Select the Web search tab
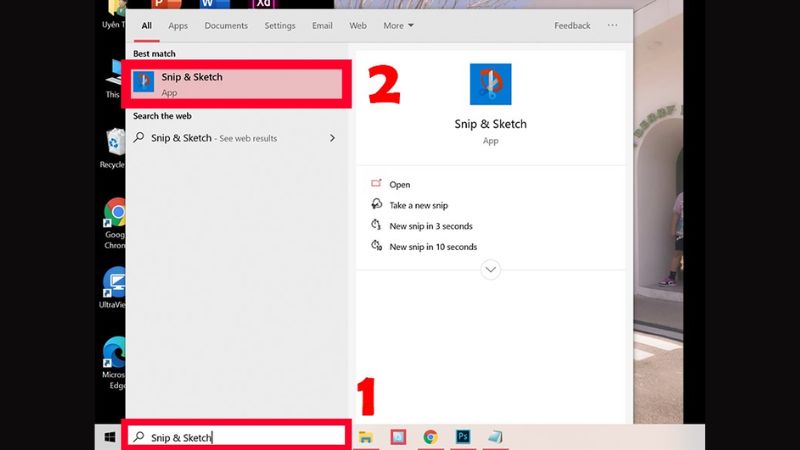Viewport: 800px width, 450px height. (358, 26)
